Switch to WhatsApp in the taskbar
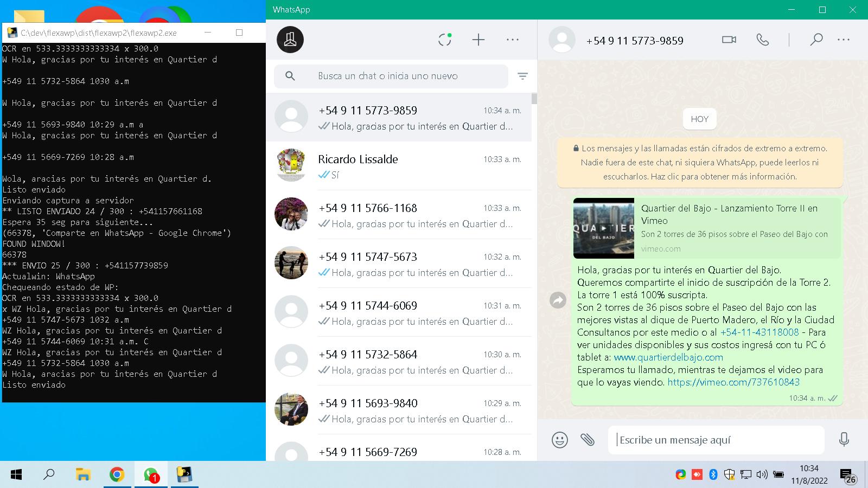Image resolution: width=868 pixels, height=488 pixels. pyautogui.click(x=151, y=475)
